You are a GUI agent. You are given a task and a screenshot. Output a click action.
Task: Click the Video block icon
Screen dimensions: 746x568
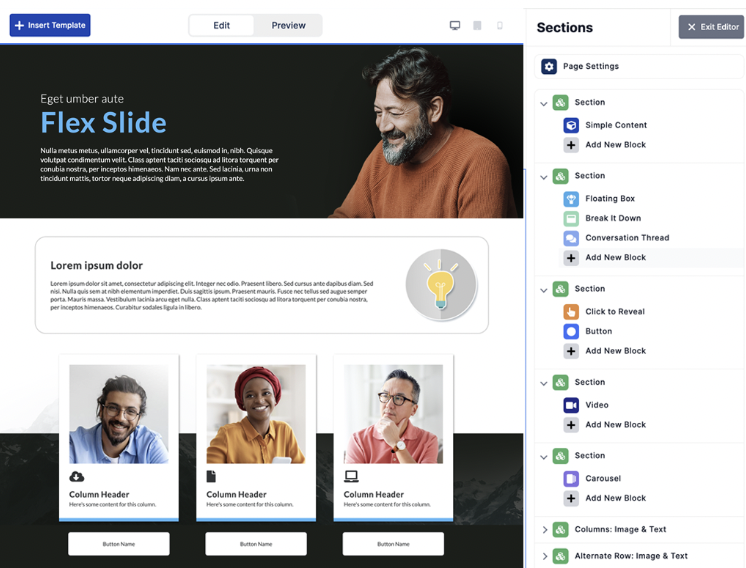tap(571, 405)
